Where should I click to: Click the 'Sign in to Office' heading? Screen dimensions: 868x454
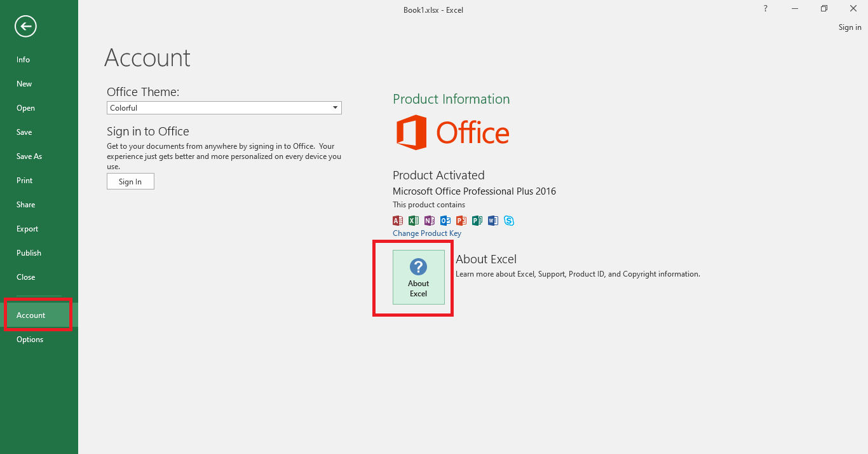(148, 132)
